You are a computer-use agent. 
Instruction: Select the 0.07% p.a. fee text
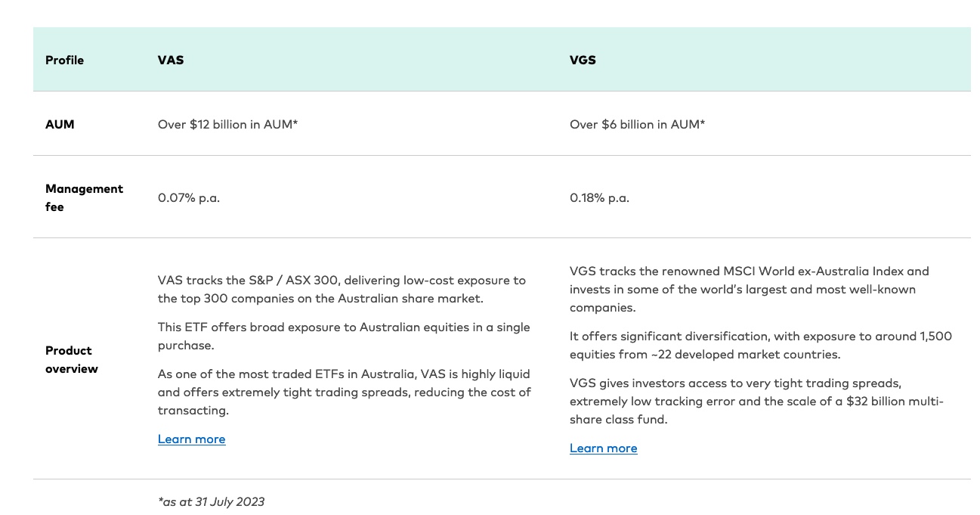[x=188, y=197]
